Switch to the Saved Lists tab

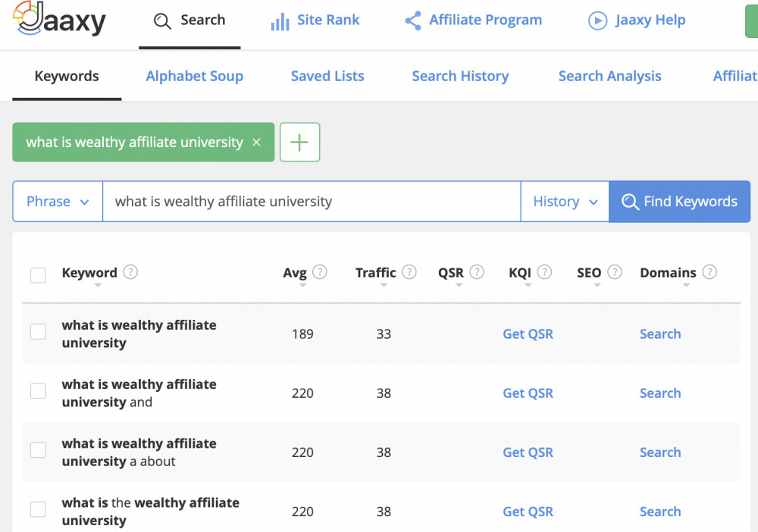[327, 77]
